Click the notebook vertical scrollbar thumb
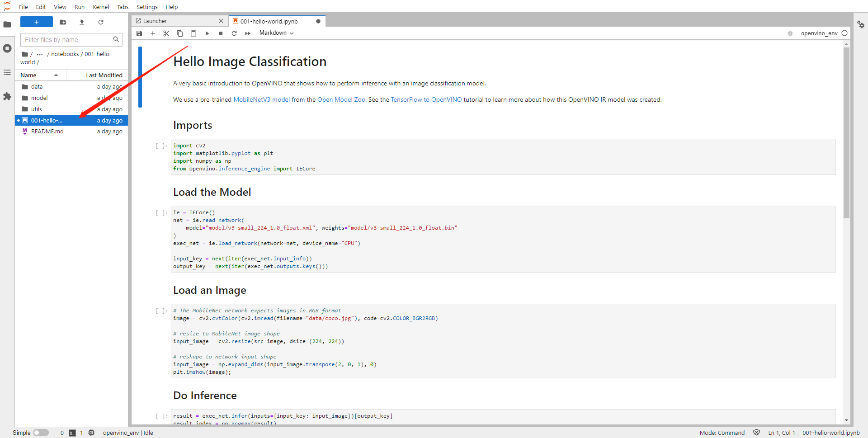This screenshot has width=868, height=438. click(x=846, y=133)
